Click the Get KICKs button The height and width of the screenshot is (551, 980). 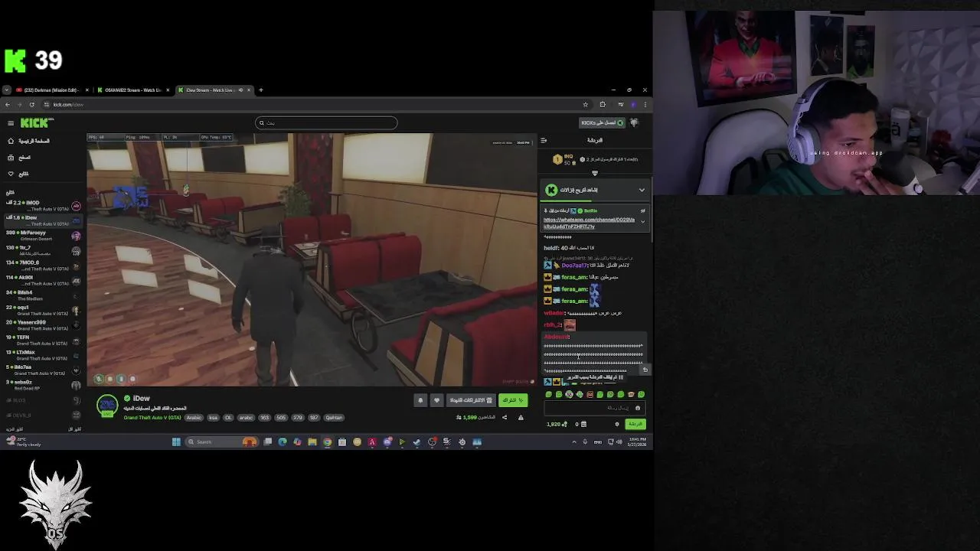pos(602,122)
